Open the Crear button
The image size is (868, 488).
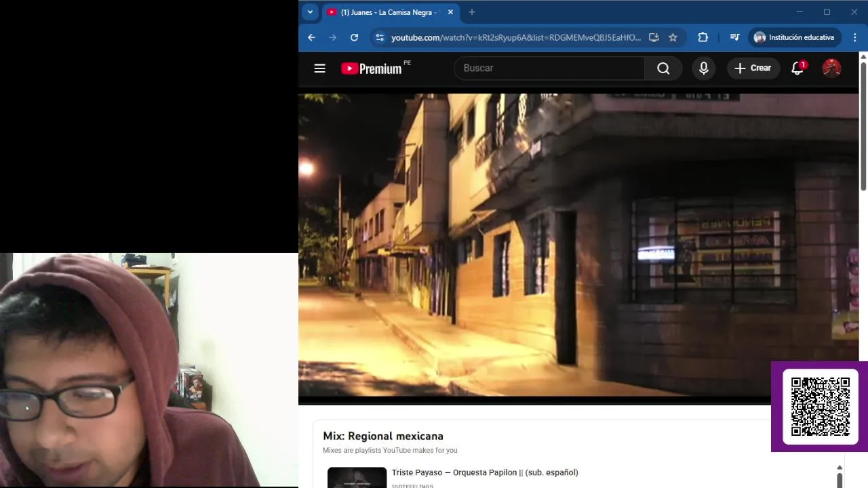tap(753, 68)
